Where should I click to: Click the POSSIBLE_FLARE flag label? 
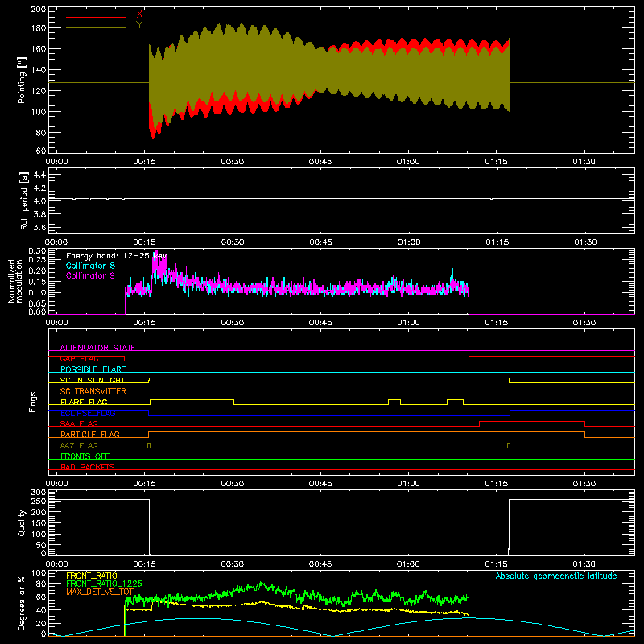pos(93,369)
